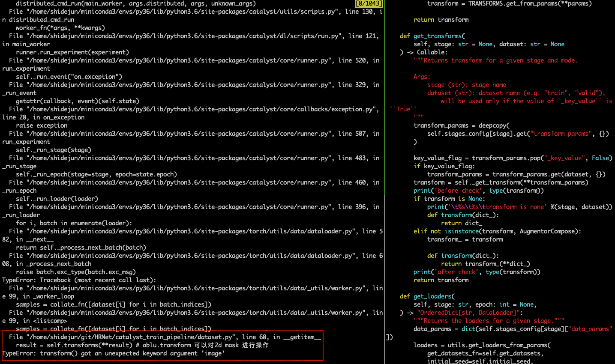This screenshot has height=364, width=615.
Task: Click the print('after check', type(transform)) line
Action: tap(477, 272)
